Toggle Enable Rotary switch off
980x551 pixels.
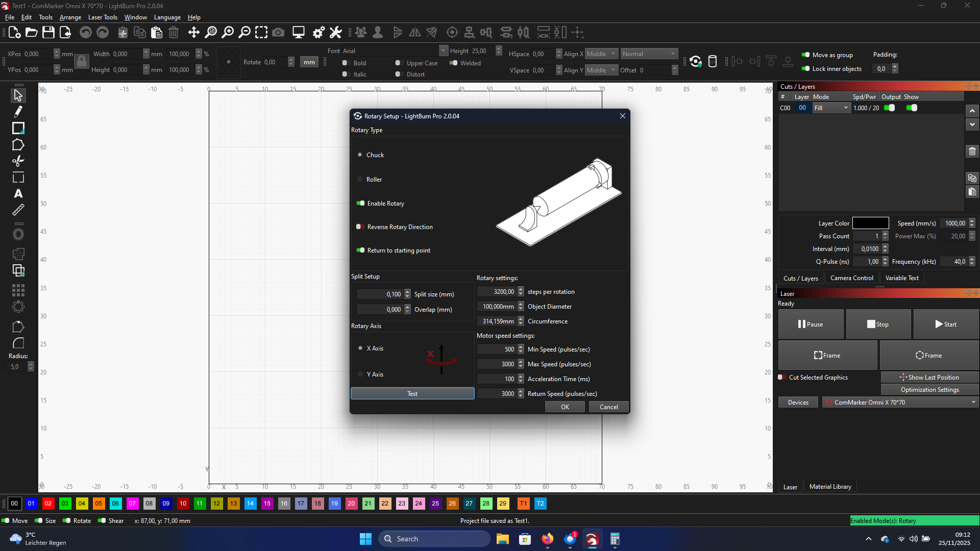tap(361, 204)
